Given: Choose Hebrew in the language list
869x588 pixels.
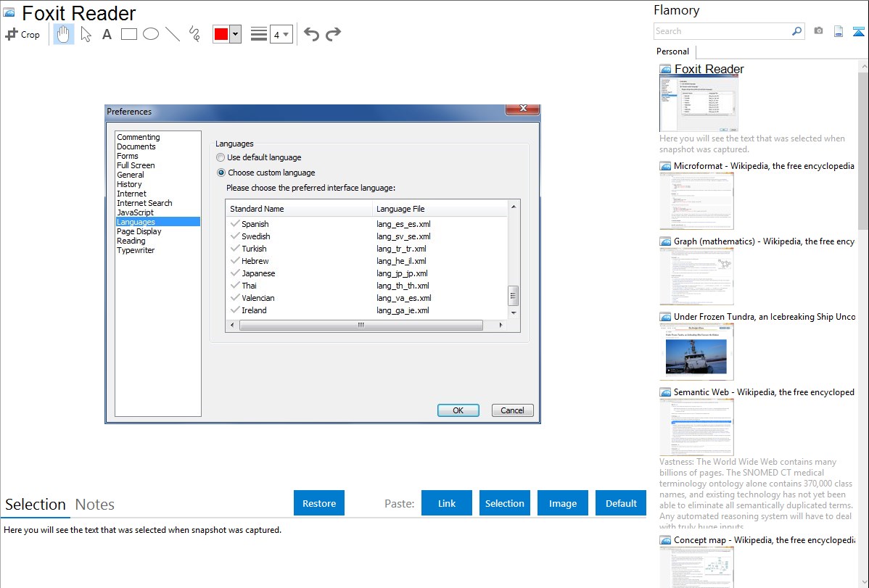Looking at the screenshot, I should [x=255, y=261].
